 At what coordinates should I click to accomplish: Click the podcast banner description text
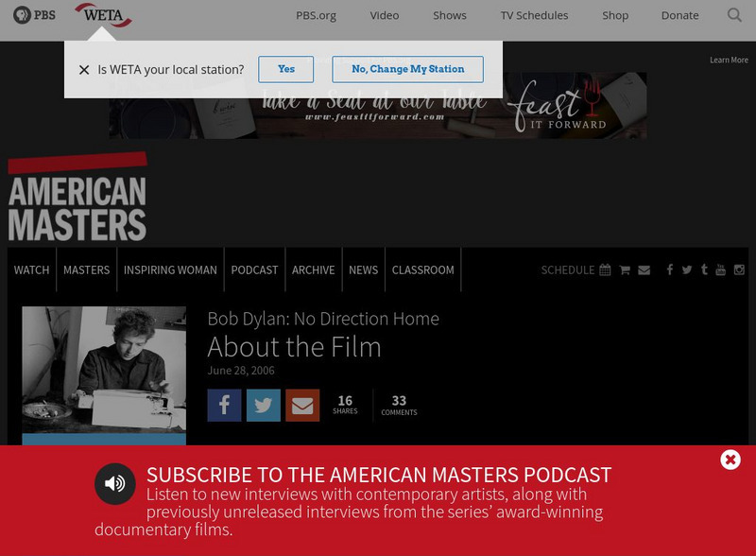[x=349, y=513]
